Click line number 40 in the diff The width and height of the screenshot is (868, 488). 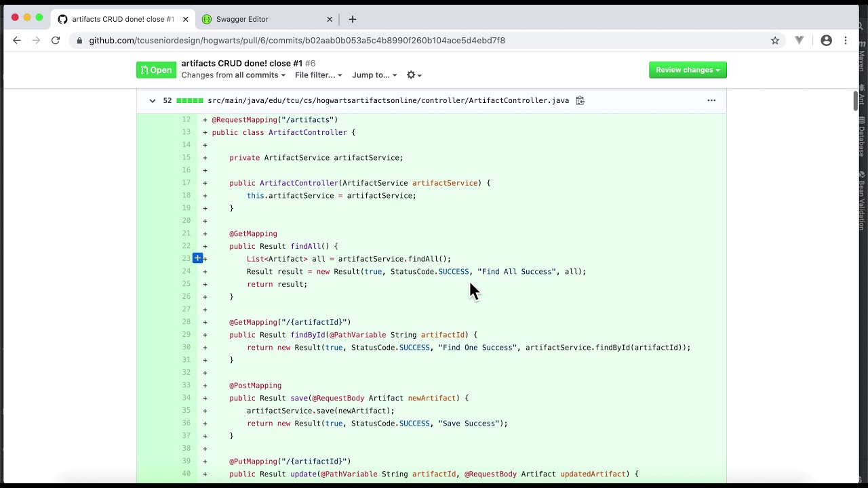point(186,474)
